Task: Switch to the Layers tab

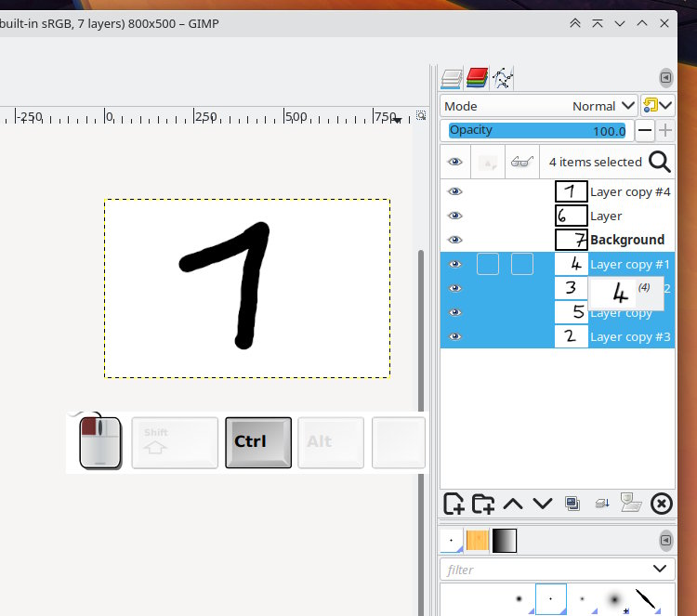Action: click(x=451, y=79)
